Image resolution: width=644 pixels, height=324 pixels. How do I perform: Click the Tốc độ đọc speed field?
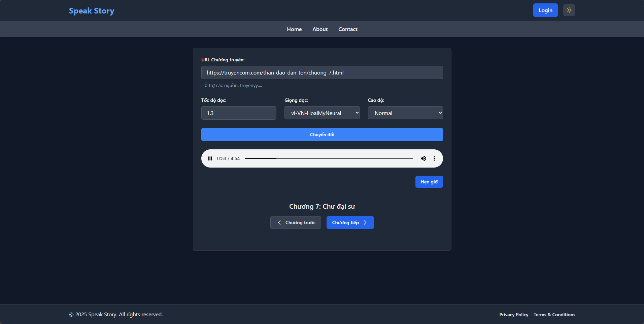tap(239, 113)
